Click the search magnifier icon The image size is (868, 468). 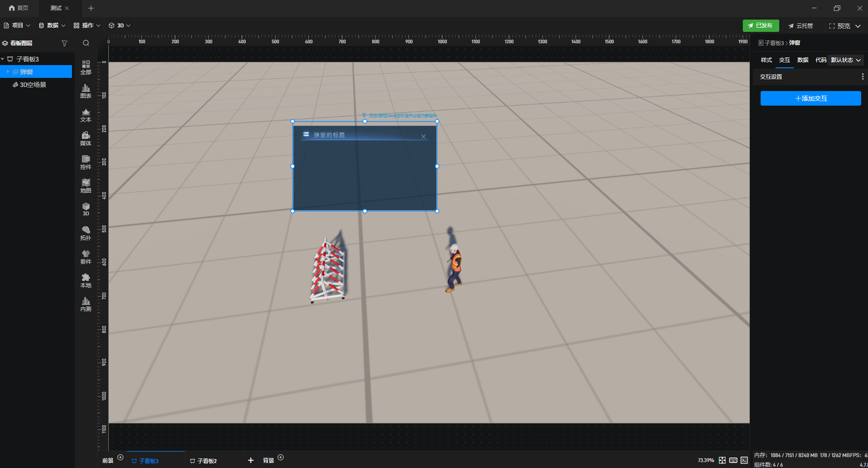tap(86, 43)
